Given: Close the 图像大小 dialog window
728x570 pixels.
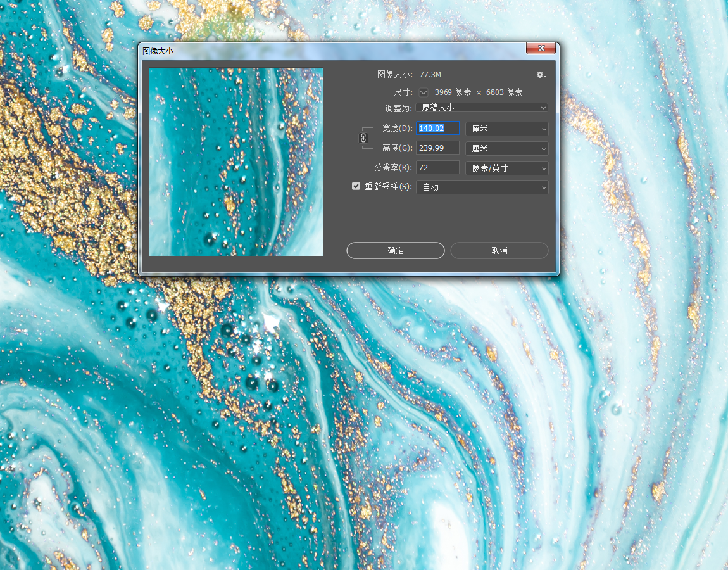Looking at the screenshot, I should click(541, 48).
